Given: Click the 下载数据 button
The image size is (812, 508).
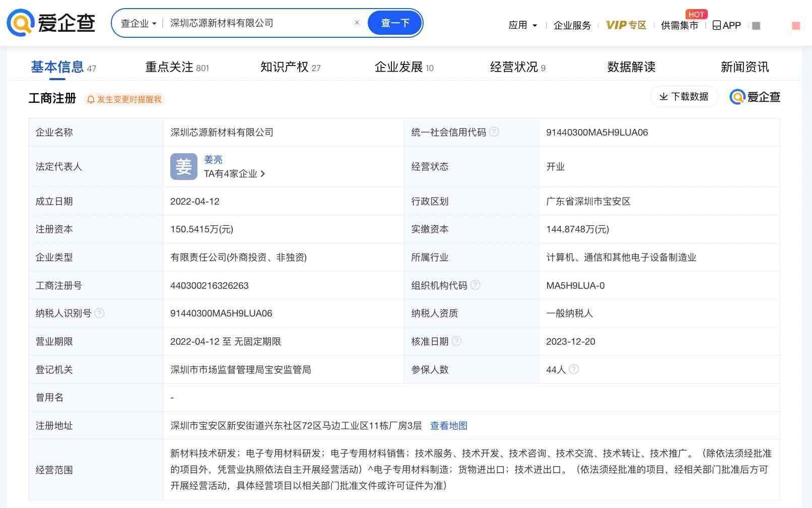Looking at the screenshot, I should 684,96.
